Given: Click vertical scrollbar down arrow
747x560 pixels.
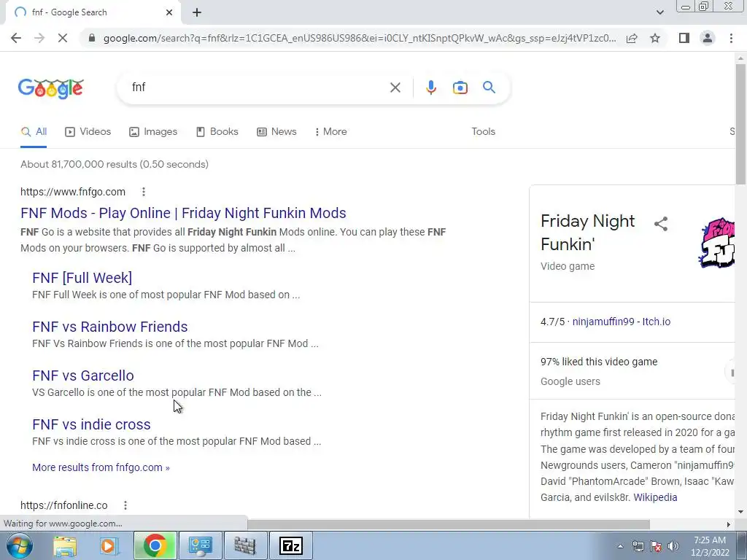Looking at the screenshot, I should 740,513.
